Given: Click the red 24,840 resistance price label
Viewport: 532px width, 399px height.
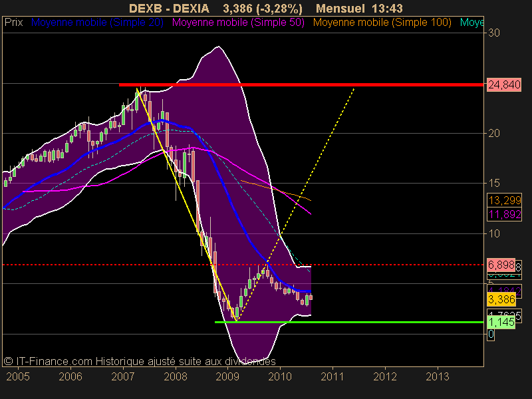Looking at the screenshot, I should click(x=504, y=84).
